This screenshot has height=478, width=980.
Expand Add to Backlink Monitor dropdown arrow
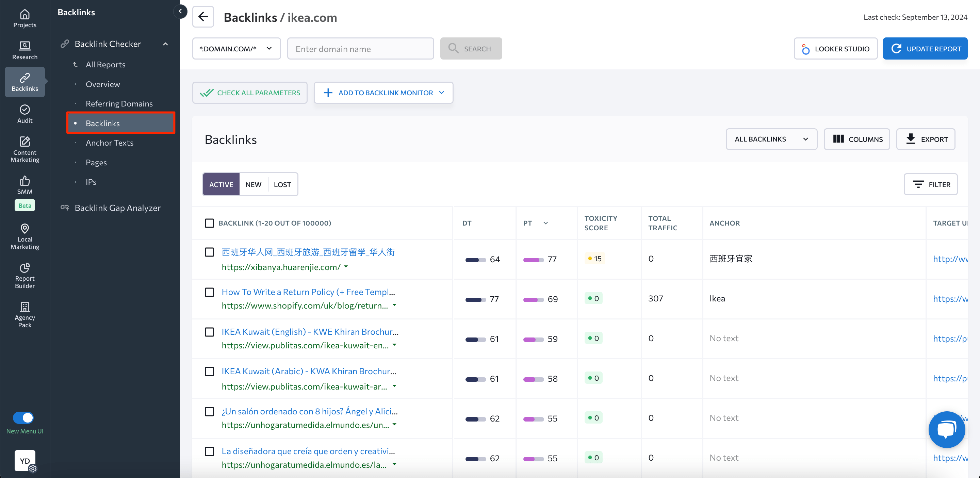tap(441, 93)
